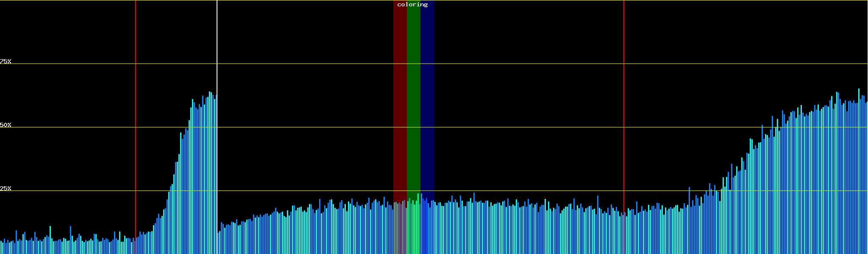Click the first bar at the far left
The width and height of the screenshot is (868, 254).
1,248
